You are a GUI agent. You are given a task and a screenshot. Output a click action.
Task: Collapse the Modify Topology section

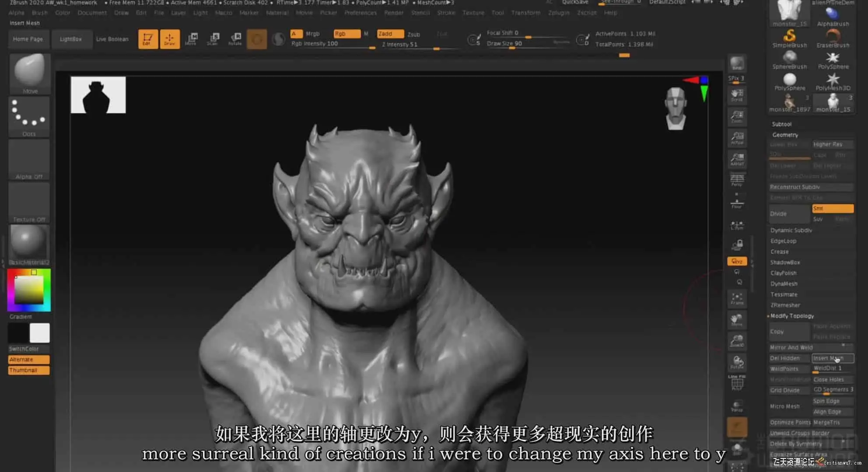pyautogui.click(x=792, y=316)
